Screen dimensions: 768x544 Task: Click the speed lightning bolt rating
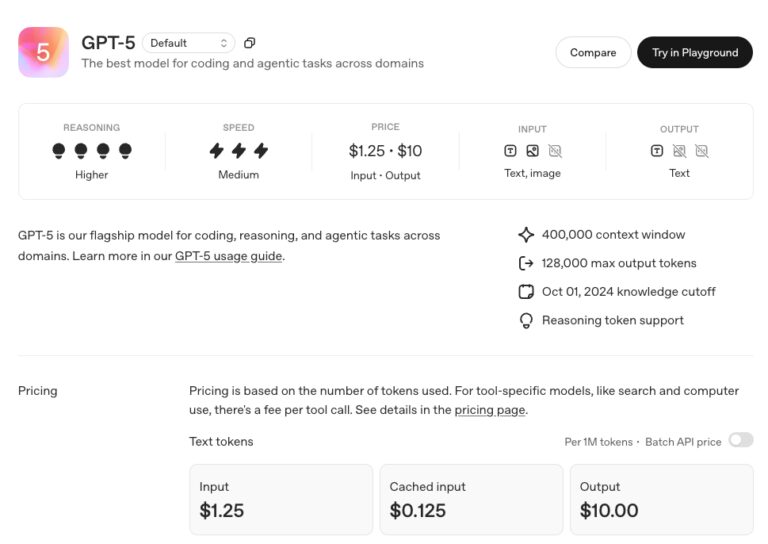click(238, 151)
